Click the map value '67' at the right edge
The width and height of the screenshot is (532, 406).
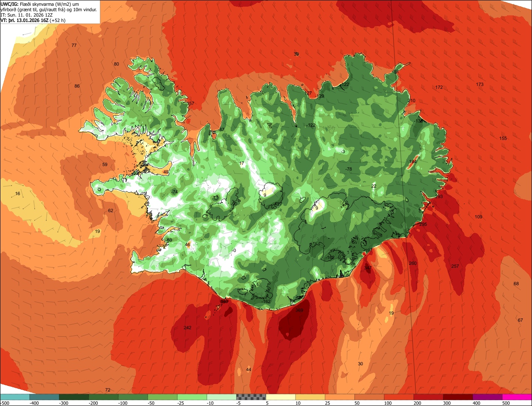coord(520,320)
